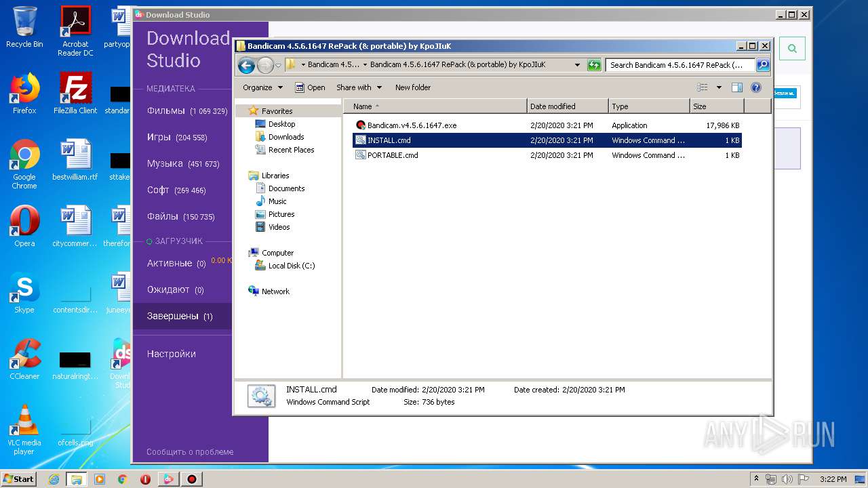Open address bar history dropdown
Screen dimensions: 868x488
point(577,65)
